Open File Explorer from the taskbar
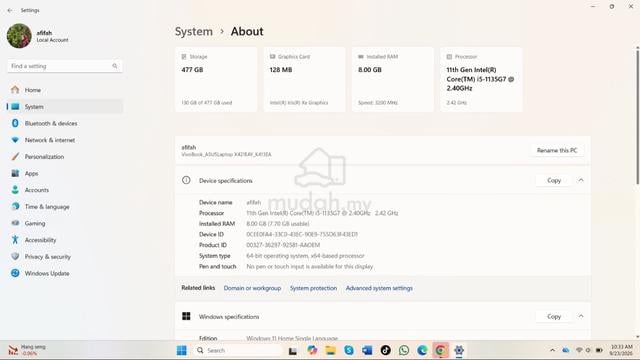This screenshot has height=360, width=640. [x=331, y=350]
